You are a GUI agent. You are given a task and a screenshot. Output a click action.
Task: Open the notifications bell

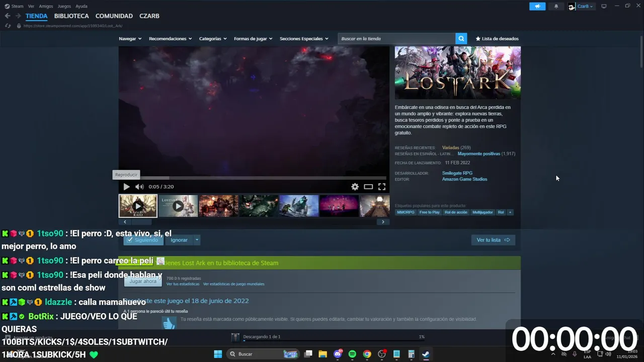tap(556, 6)
